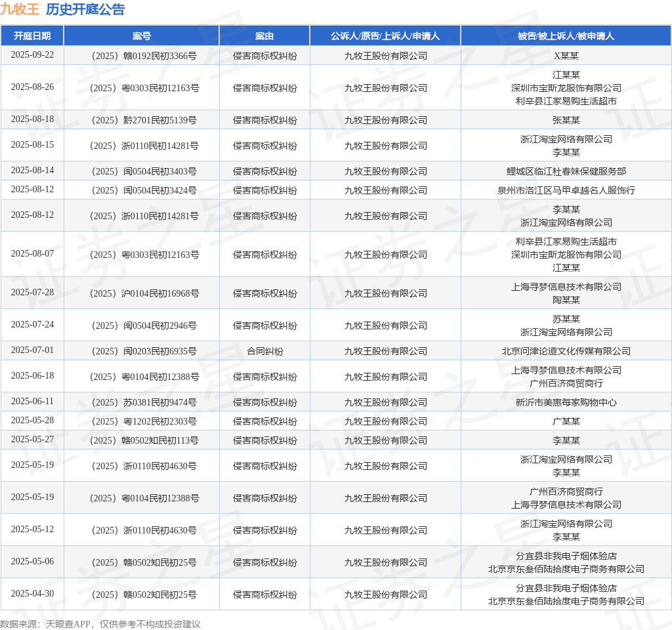Click the date cell 2025-05-12
The image size is (672, 630).
tap(32, 530)
